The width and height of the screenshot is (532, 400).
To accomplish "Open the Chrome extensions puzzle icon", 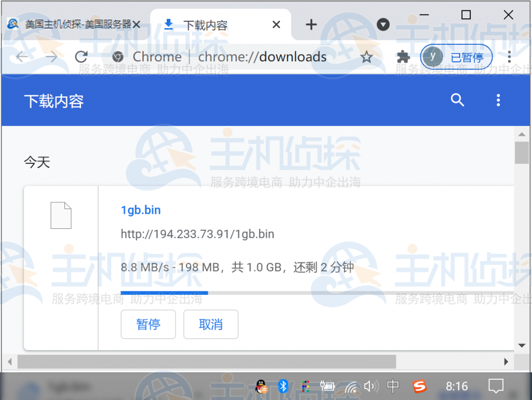I will coord(403,57).
